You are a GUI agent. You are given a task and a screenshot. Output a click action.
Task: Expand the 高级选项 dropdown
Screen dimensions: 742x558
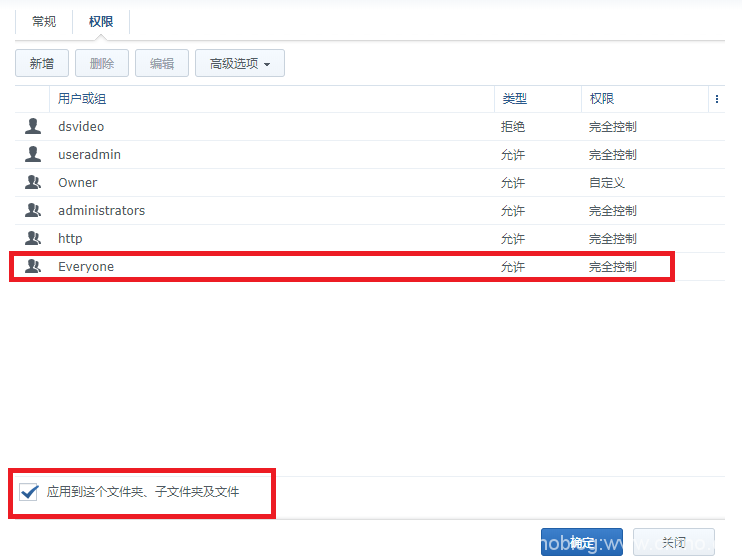pyautogui.click(x=240, y=63)
